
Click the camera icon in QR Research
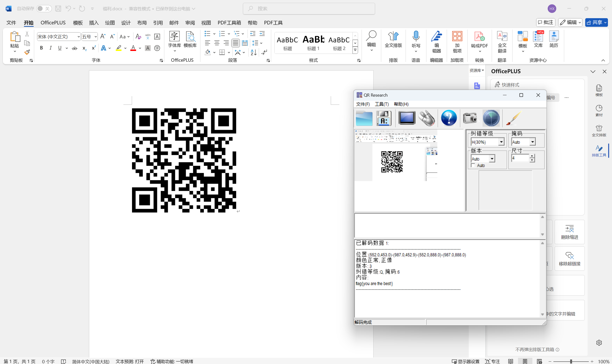click(x=470, y=118)
